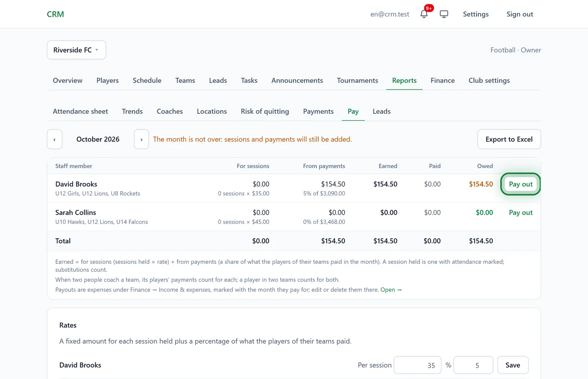Open the Tournaments tab

[357, 80]
